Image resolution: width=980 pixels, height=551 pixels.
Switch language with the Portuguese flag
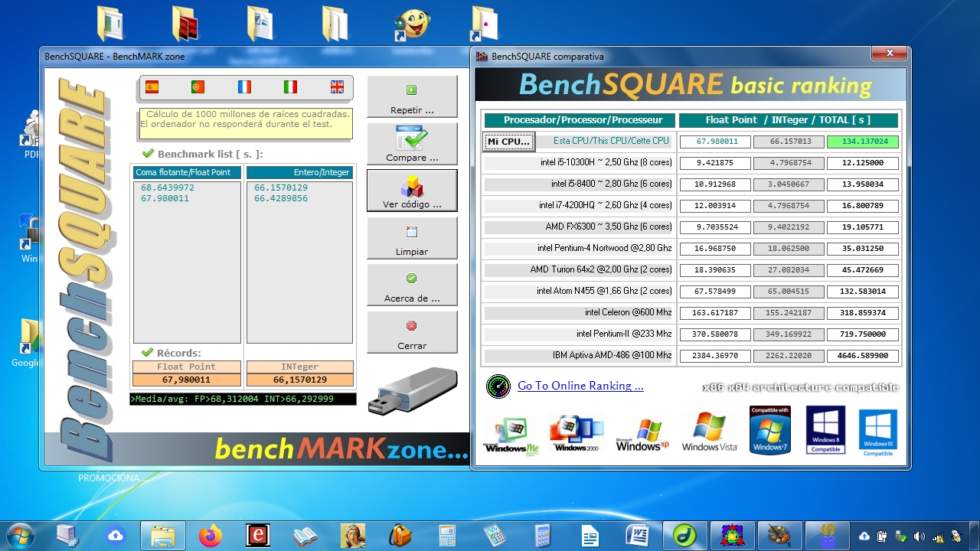click(198, 87)
